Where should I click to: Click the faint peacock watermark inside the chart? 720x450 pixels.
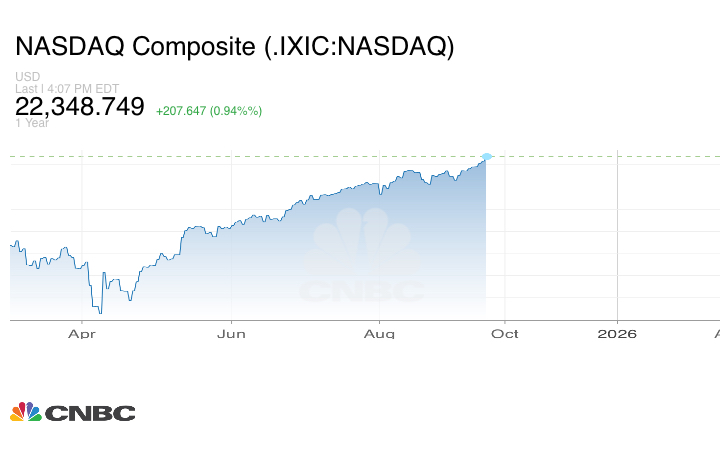(x=362, y=245)
